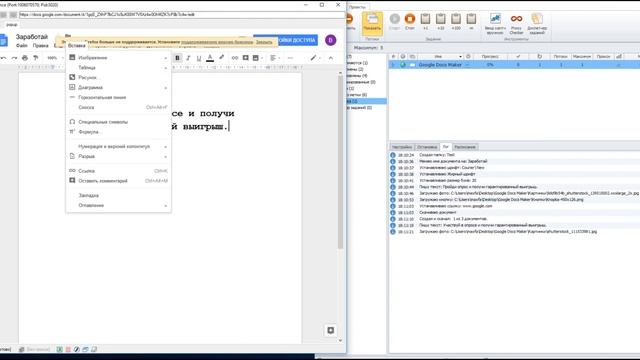Toggle Underline formatting in Docs toolbar
This screenshot has width=640, height=360.
tap(199, 58)
